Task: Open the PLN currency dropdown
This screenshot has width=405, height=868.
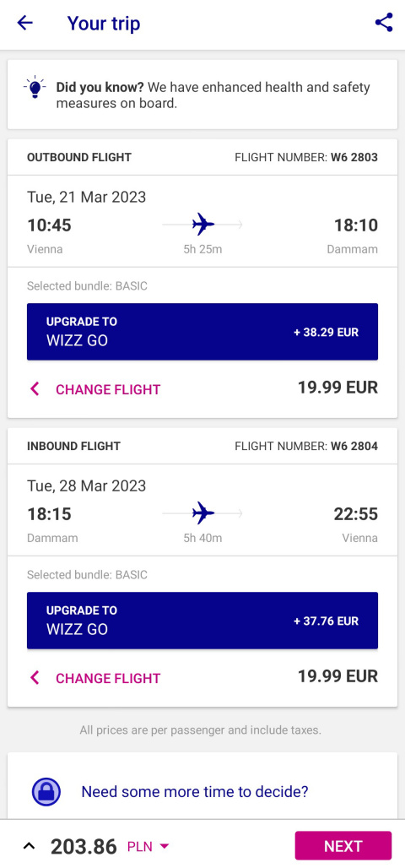Action: [x=148, y=846]
